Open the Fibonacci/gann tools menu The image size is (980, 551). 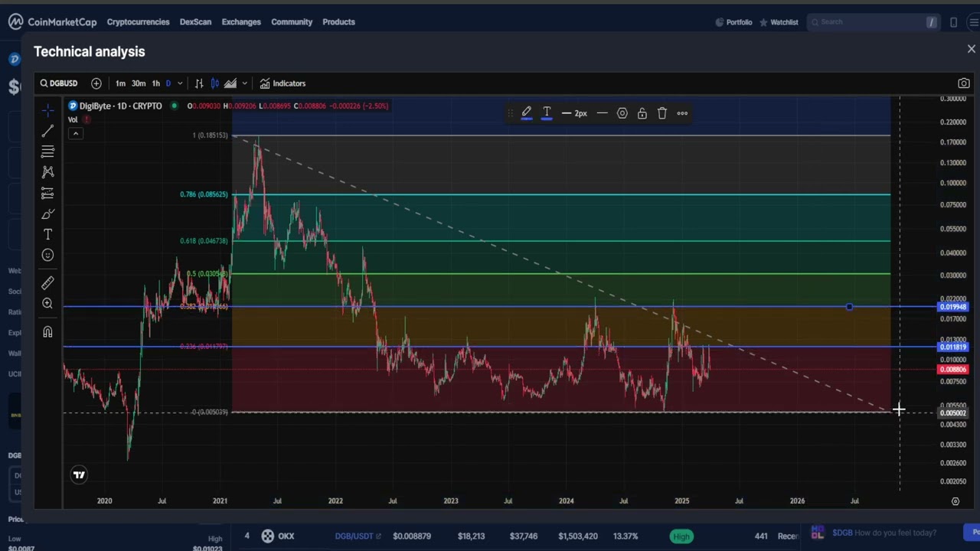pyautogui.click(x=47, y=152)
